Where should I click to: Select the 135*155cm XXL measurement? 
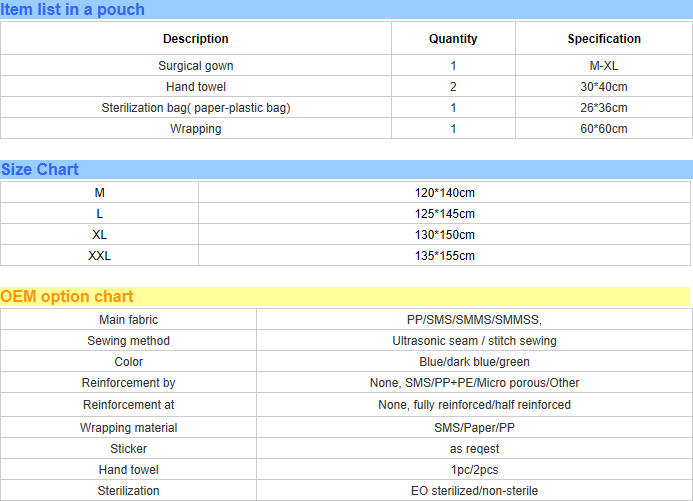pyautogui.click(x=445, y=256)
